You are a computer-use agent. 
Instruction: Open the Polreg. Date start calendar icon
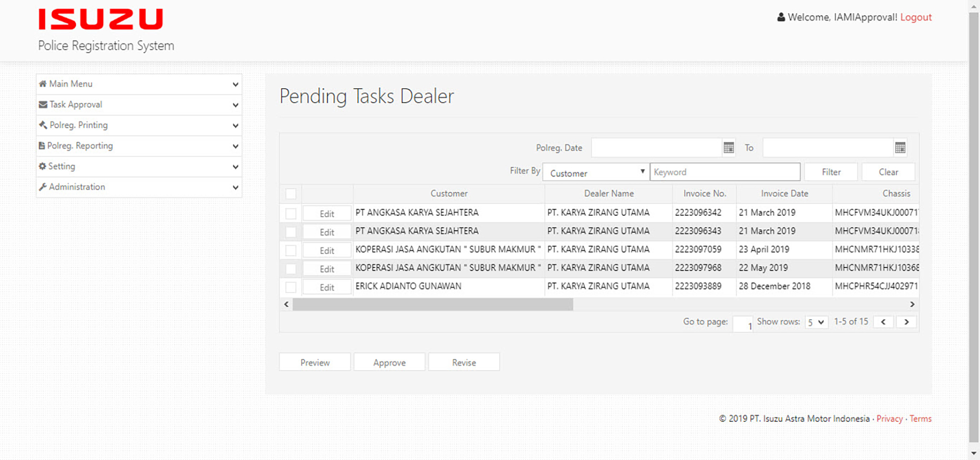click(x=728, y=148)
